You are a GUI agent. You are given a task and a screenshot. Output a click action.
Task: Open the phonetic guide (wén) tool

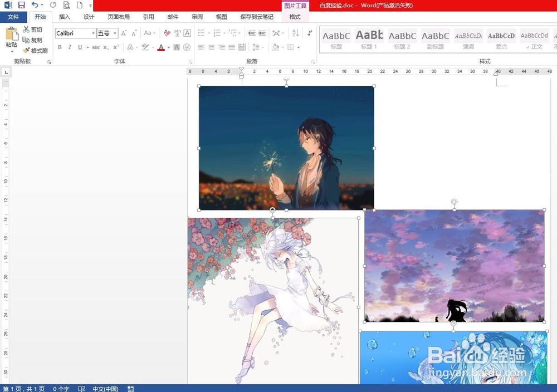pos(177,33)
